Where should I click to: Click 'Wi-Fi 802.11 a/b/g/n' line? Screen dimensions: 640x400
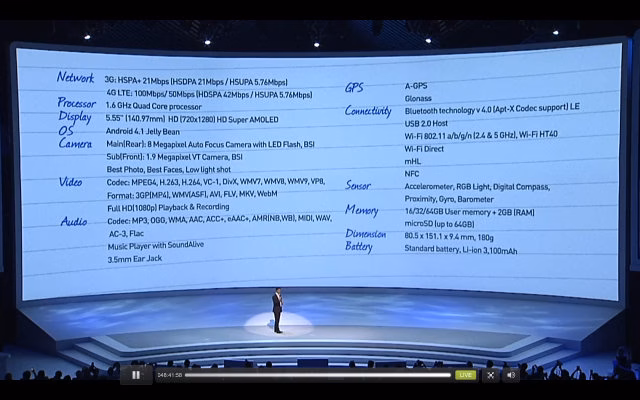[481, 135]
